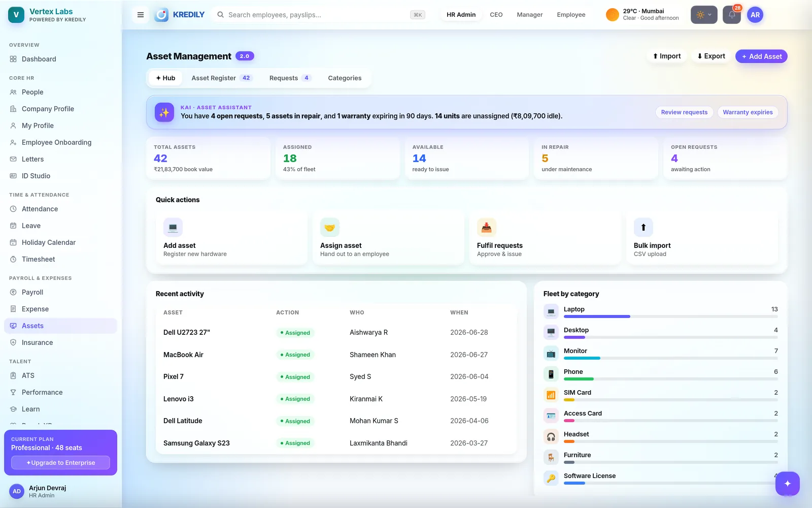Click the Export button
This screenshot has height=508, width=812.
pyautogui.click(x=711, y=56)
